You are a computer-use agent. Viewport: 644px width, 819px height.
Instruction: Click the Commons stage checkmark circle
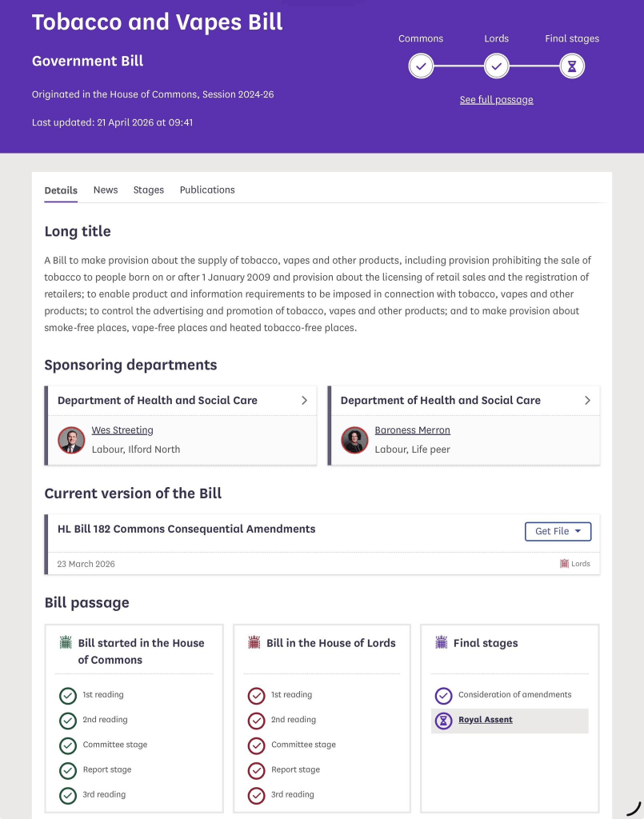click(421, 66)
